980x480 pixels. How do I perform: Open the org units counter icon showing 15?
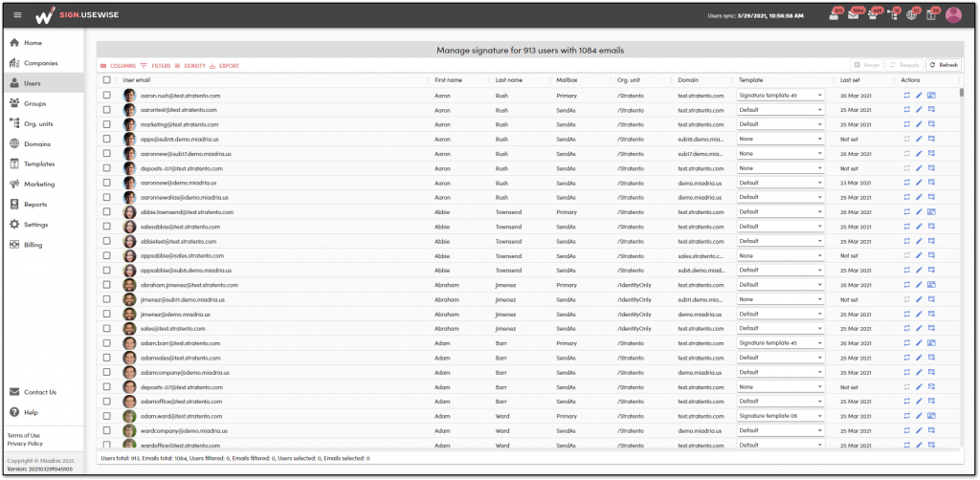coord(893,14)
